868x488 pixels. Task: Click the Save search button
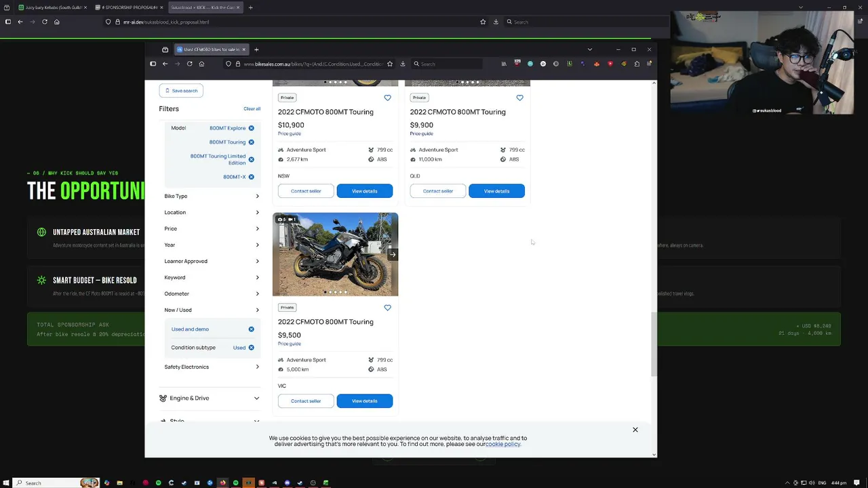tap(181, 91)
